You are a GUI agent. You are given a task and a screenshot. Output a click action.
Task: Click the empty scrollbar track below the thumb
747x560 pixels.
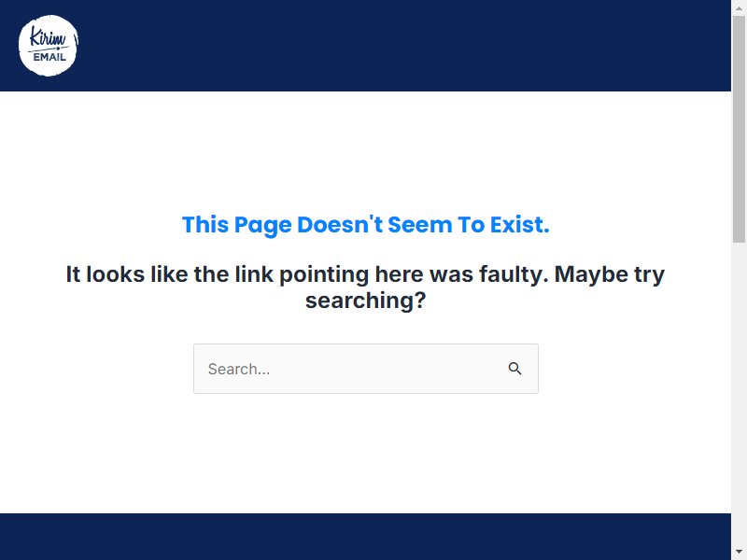[x=739, y=394]
